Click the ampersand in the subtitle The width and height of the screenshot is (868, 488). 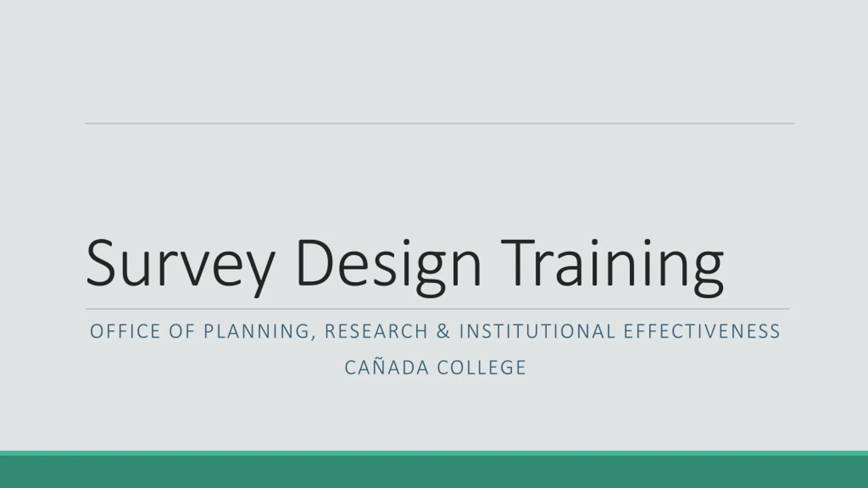[x=443, y=331]
